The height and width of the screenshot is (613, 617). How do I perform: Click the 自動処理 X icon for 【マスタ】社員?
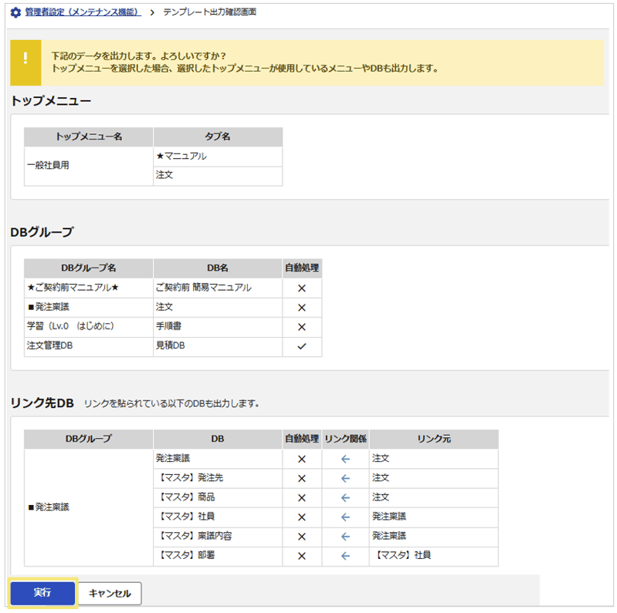coord(302,517)
